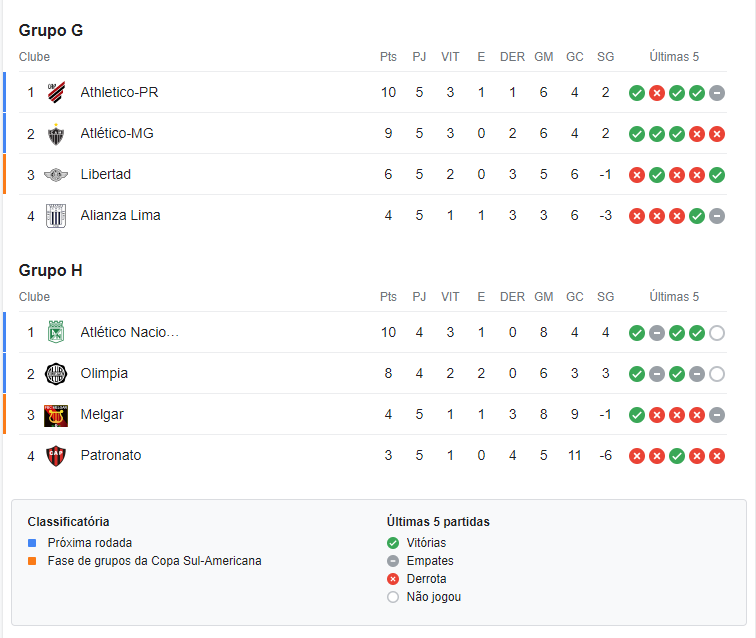Click the Grupo G heading
Image resolution: width=756 pixels, height=638 pixels.
click(x=51, y=30)
